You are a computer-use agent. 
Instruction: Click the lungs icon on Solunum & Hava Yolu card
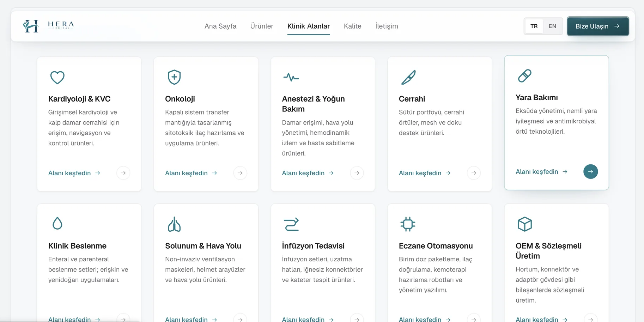tap(174, 224)
